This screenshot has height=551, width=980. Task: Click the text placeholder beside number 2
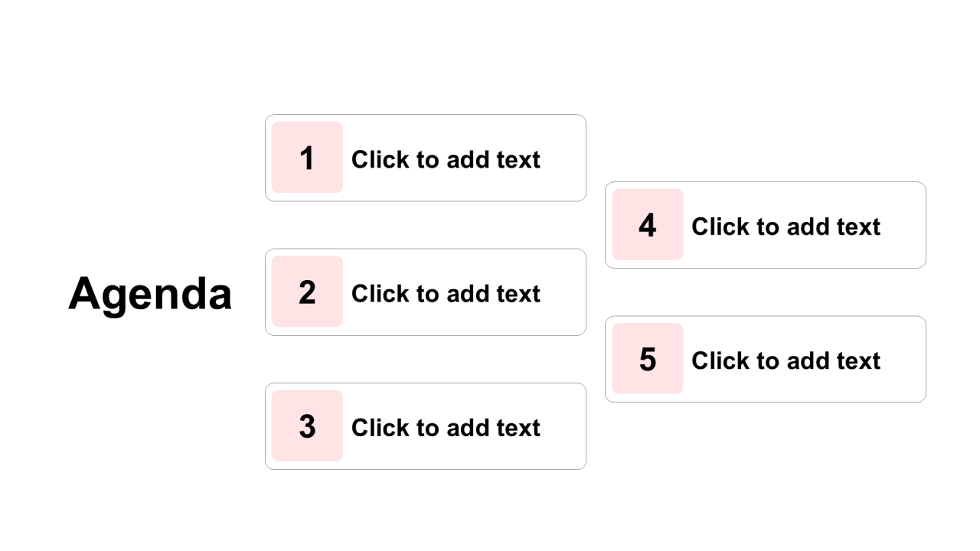(446, 293)
